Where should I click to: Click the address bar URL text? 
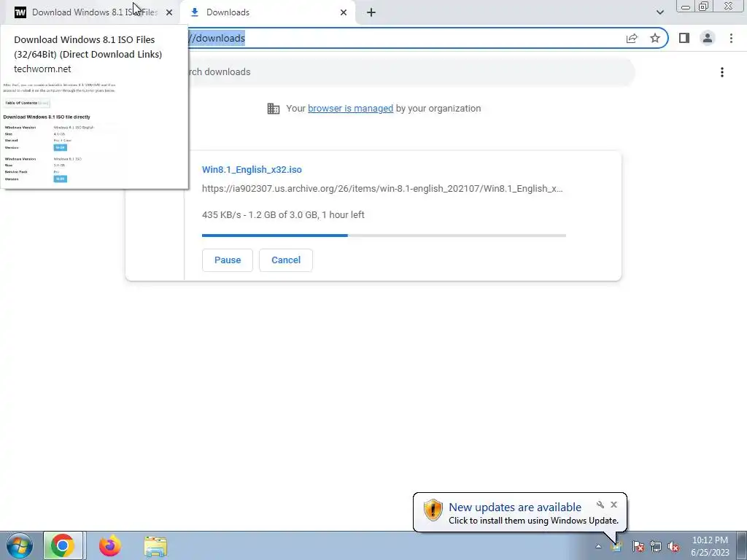(217, 38)
